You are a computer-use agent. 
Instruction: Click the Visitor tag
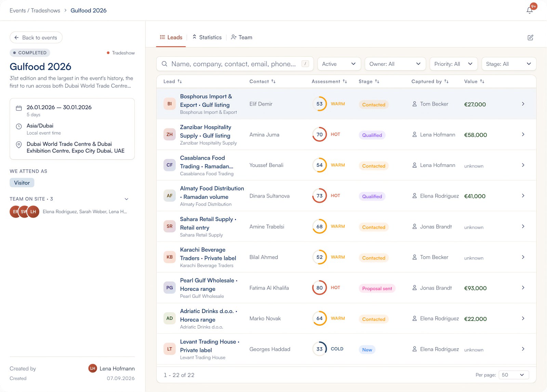22,183
